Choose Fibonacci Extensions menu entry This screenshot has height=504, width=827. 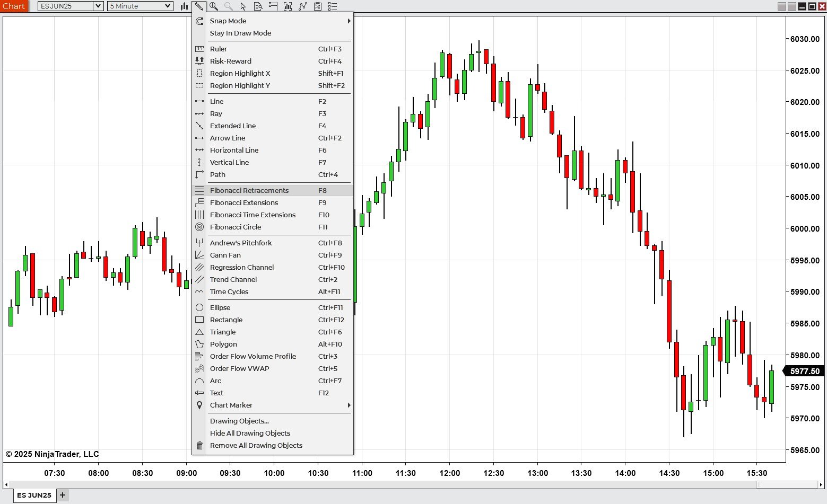(x=273, y=202)
